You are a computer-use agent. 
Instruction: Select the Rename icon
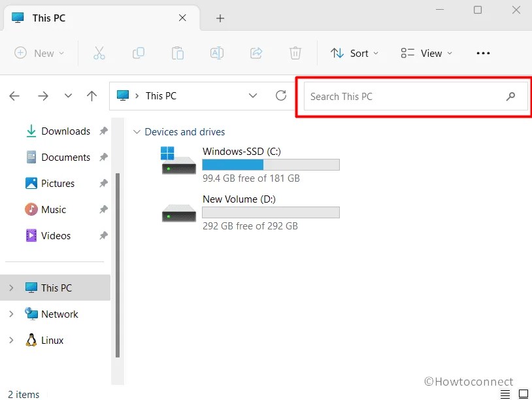(217, 53)
